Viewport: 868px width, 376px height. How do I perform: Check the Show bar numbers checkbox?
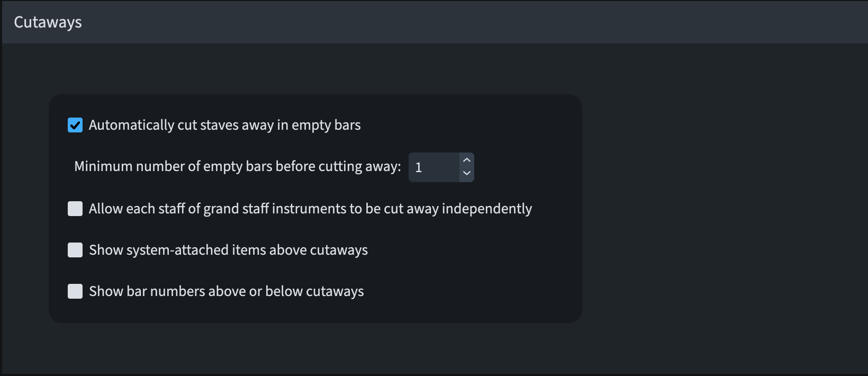click(75, 291)
